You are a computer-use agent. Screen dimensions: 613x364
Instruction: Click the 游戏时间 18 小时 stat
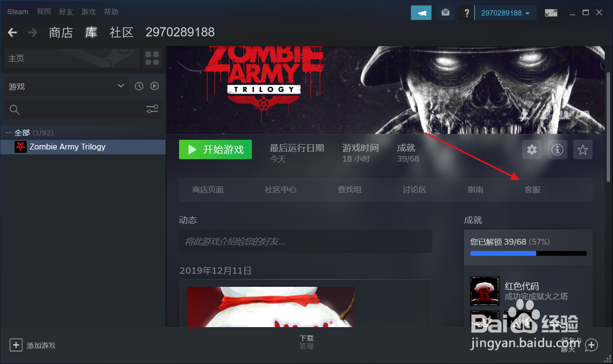[x=361, y=153]
